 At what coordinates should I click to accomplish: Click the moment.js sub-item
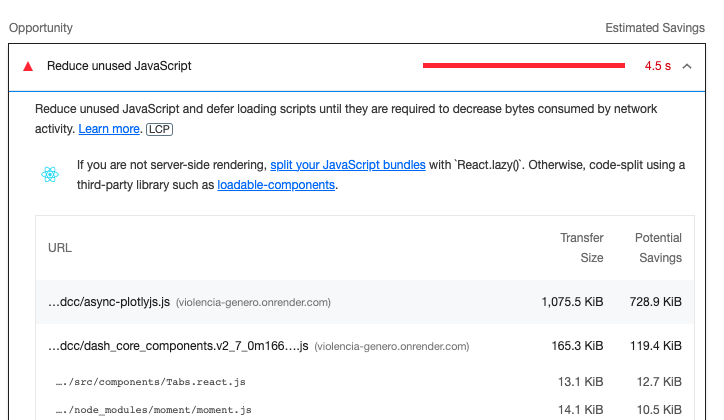pyautogui.click(x=154, y=410)
